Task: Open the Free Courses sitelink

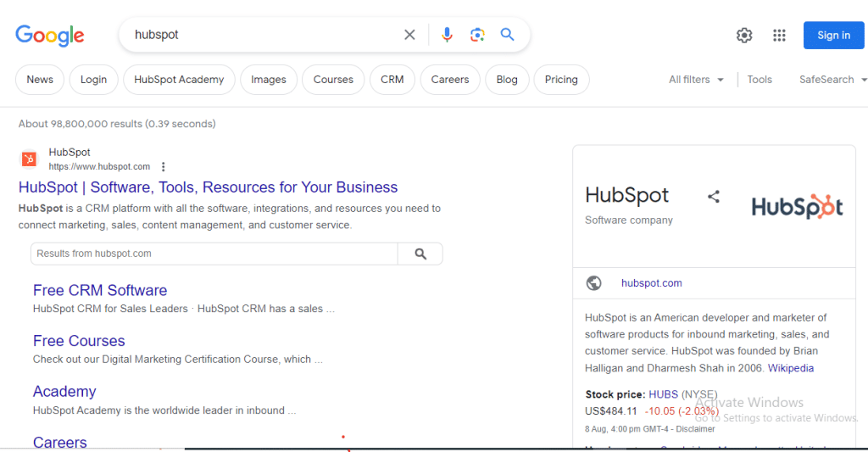Action: pos(79,341)
